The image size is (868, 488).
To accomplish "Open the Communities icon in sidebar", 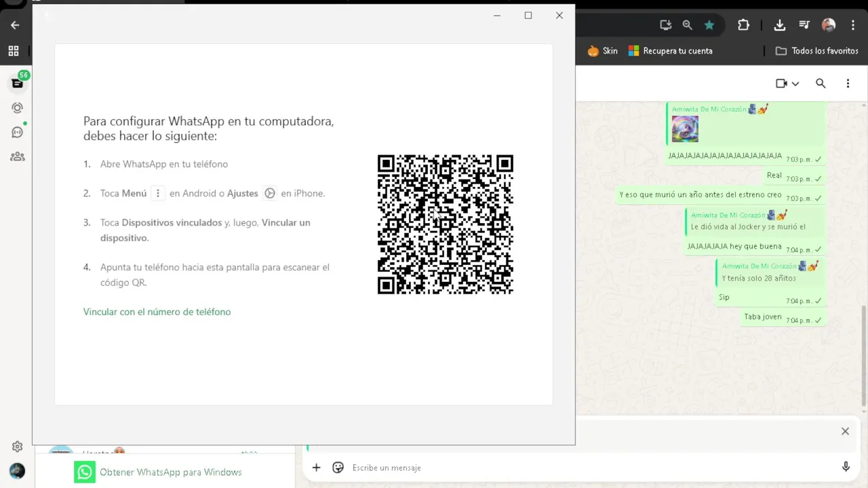I will point(18,157).
